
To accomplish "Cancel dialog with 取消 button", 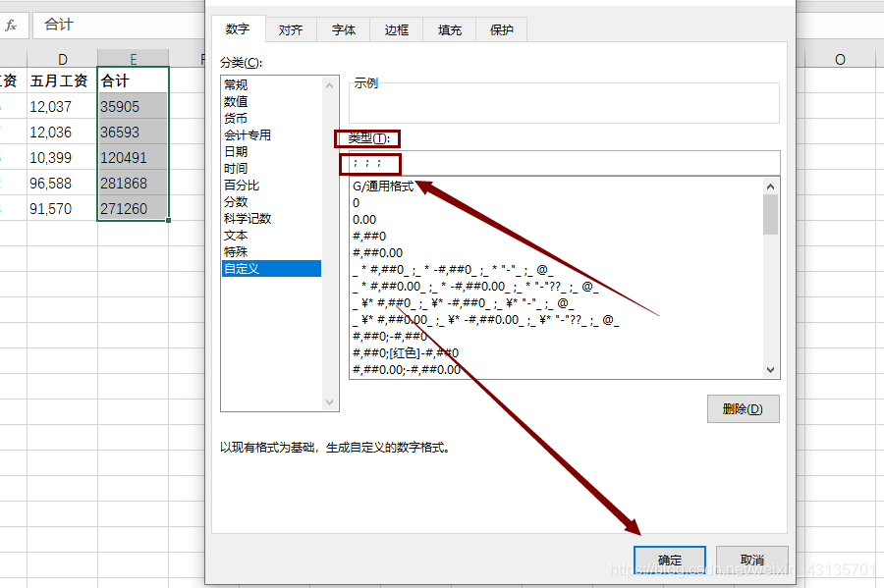I will click(752, 561).
